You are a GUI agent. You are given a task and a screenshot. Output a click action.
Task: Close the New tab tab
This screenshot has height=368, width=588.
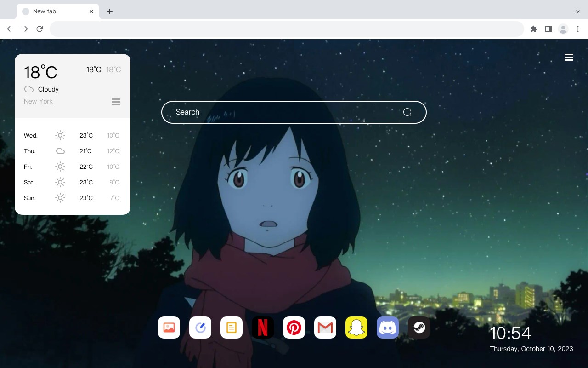click(91, 11)
